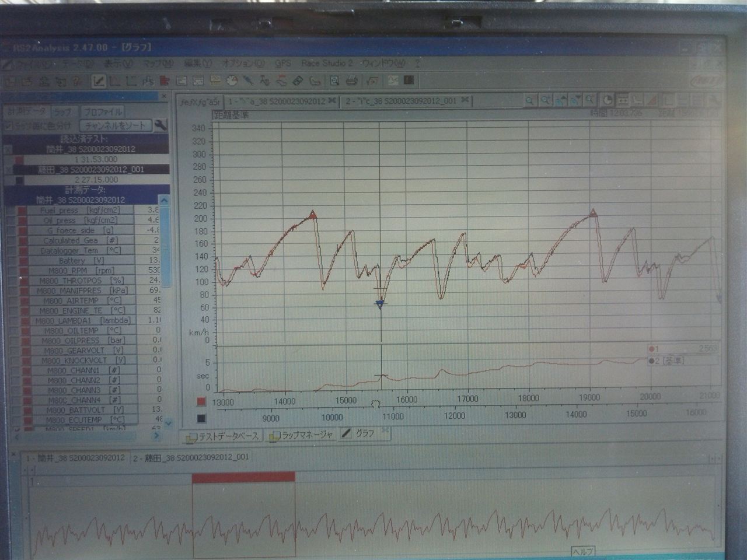Open the GPS menu
The image size is (747, 560).
(x=282, y=63)
